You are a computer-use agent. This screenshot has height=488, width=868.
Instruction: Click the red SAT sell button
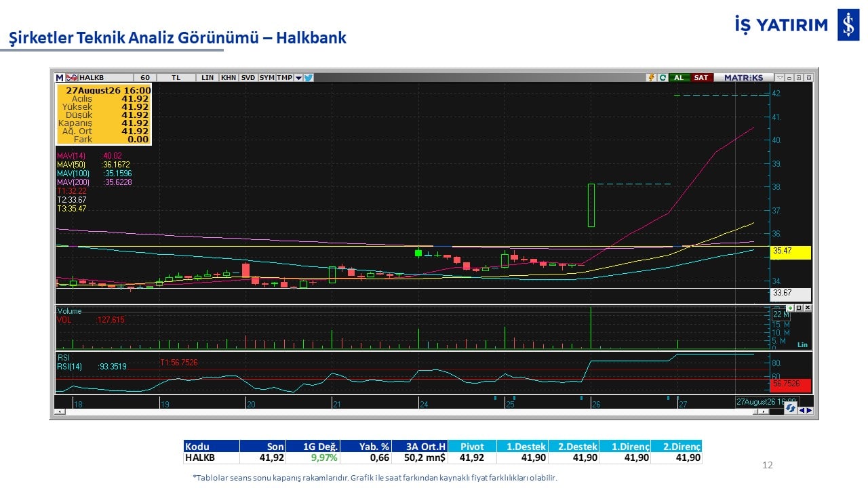pyautogui.click(x=701, y=77)
